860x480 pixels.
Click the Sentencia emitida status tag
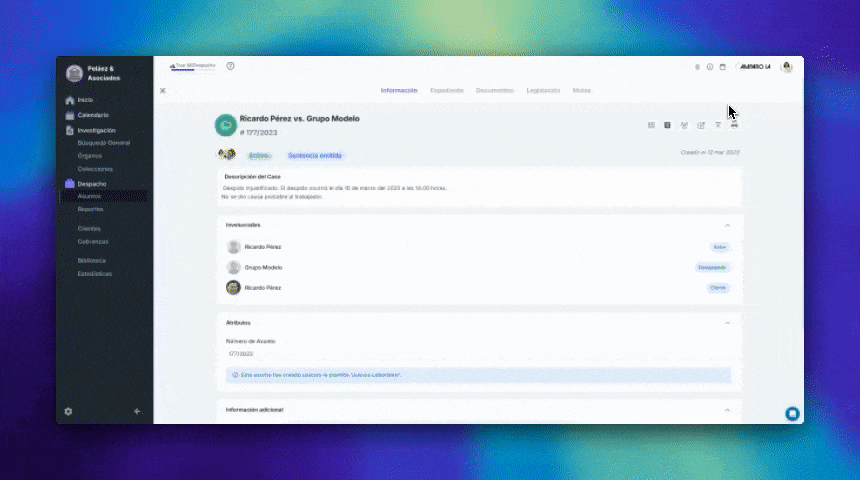click(x=315, y=155)
